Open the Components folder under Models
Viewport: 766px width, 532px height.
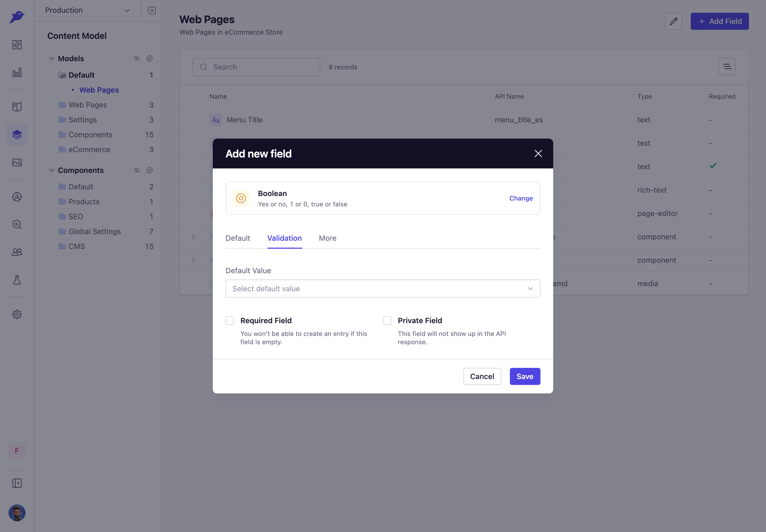[x=85, y=135]
